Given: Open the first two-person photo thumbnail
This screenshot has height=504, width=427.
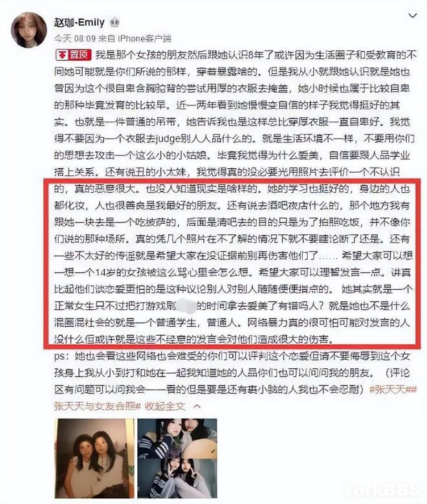Looking at the screenshot, I should tap(94, 458).
